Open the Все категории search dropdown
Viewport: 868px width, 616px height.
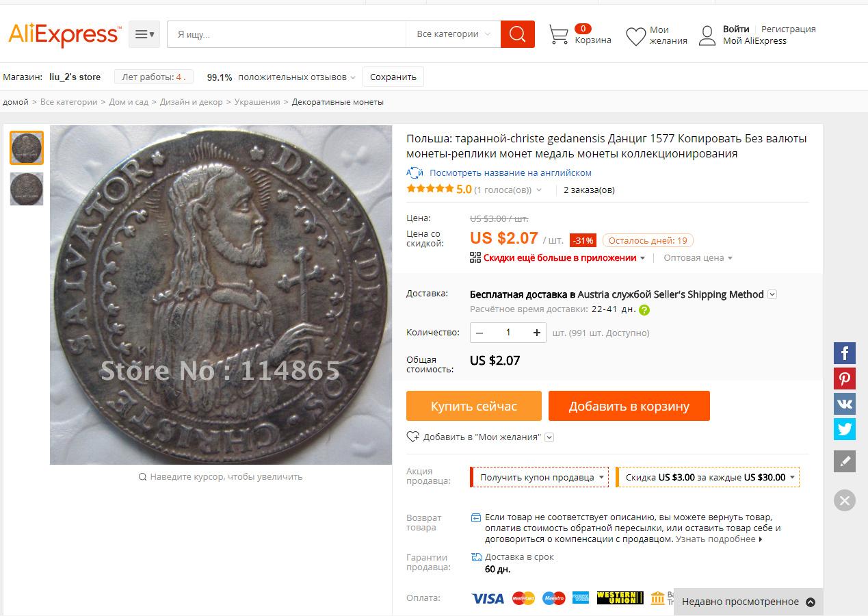(x=453, y=34)
